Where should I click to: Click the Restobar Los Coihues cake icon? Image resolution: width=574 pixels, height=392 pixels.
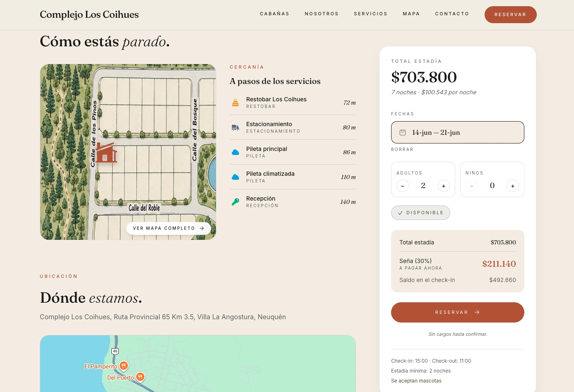tap(235, 103)
